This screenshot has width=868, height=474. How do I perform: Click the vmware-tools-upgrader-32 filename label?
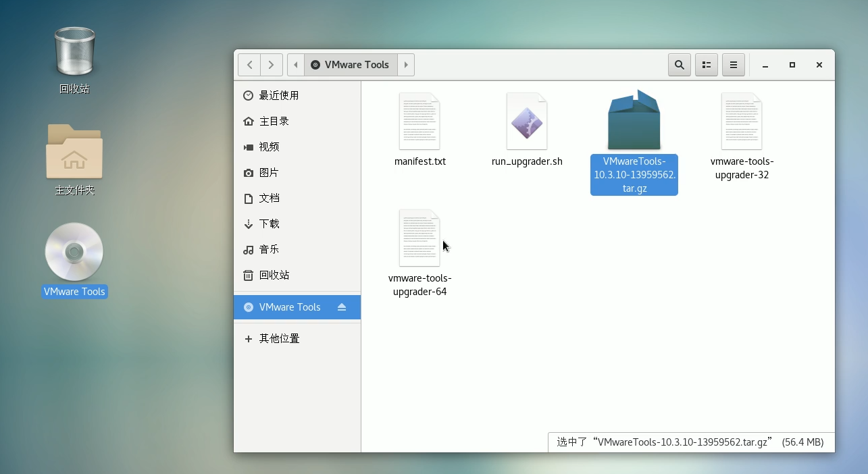point(742,168)
